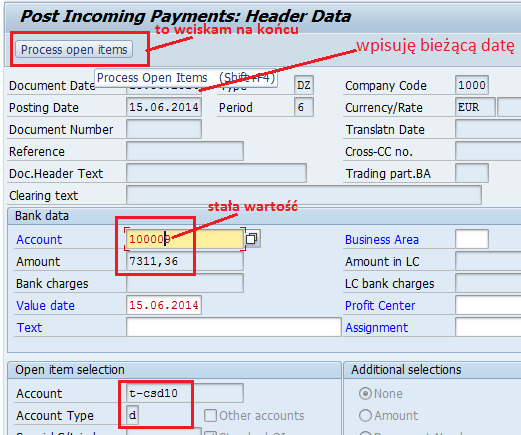Click the Amount in LC field

[x=488, y=261]
